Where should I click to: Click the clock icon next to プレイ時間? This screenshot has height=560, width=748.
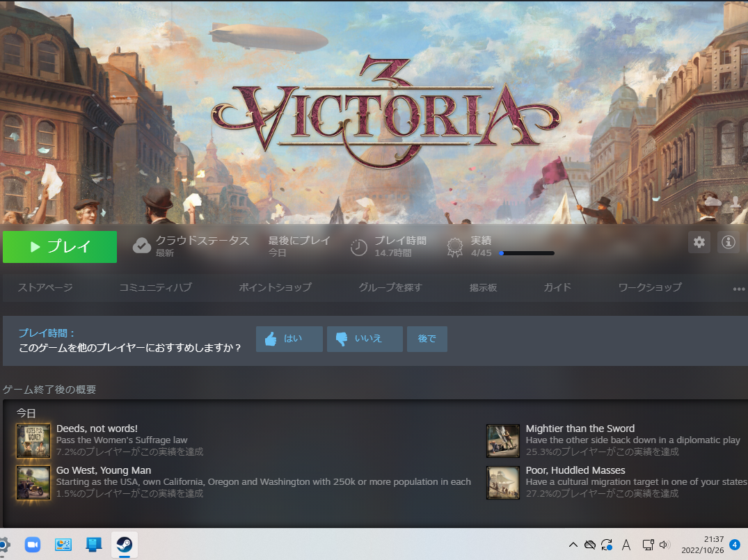tap(359, 246)
